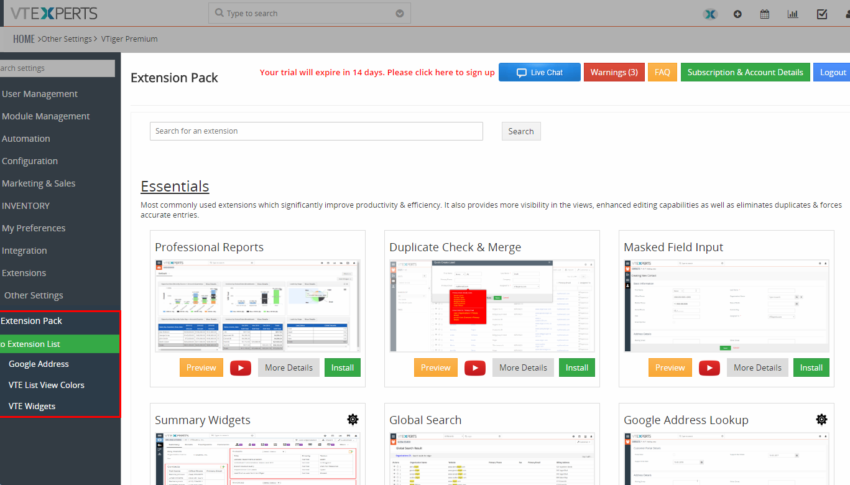The width and height of the screenshot is (850, 485).
Task: Expand the global search dropdown arrow
Action: [400, 13]
